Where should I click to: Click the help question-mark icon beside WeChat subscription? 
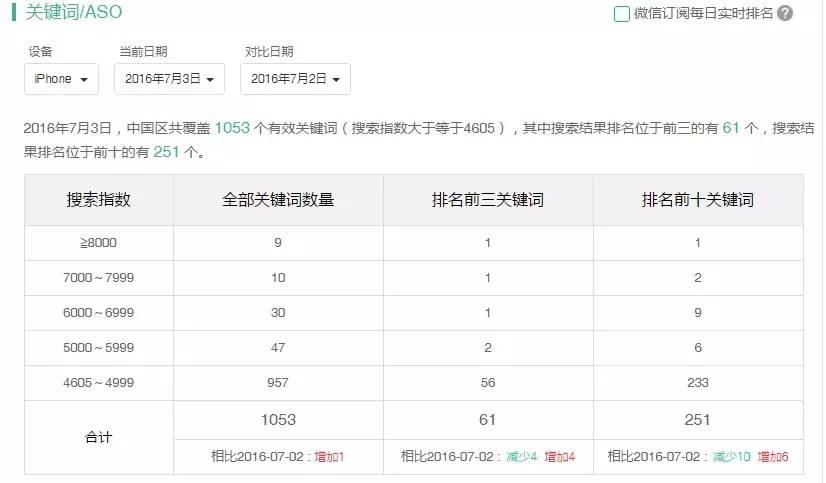pos(785,14)
